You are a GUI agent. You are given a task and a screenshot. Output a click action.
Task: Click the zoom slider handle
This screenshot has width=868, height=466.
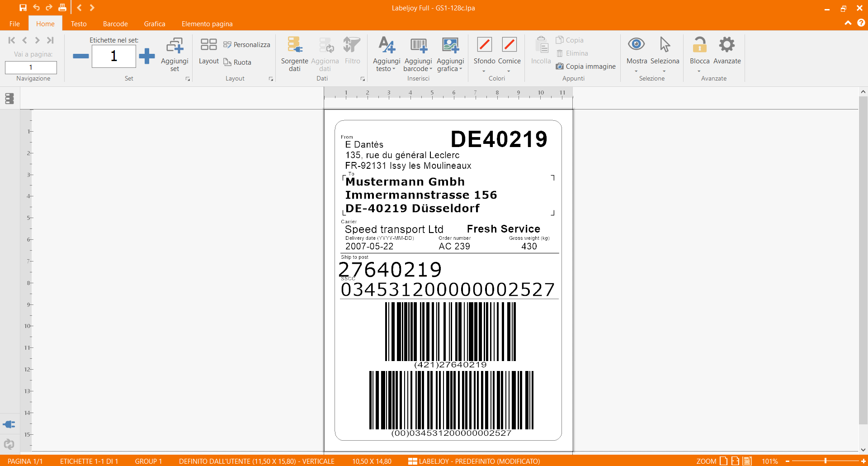pyautogui.click(x=826, y=461)
